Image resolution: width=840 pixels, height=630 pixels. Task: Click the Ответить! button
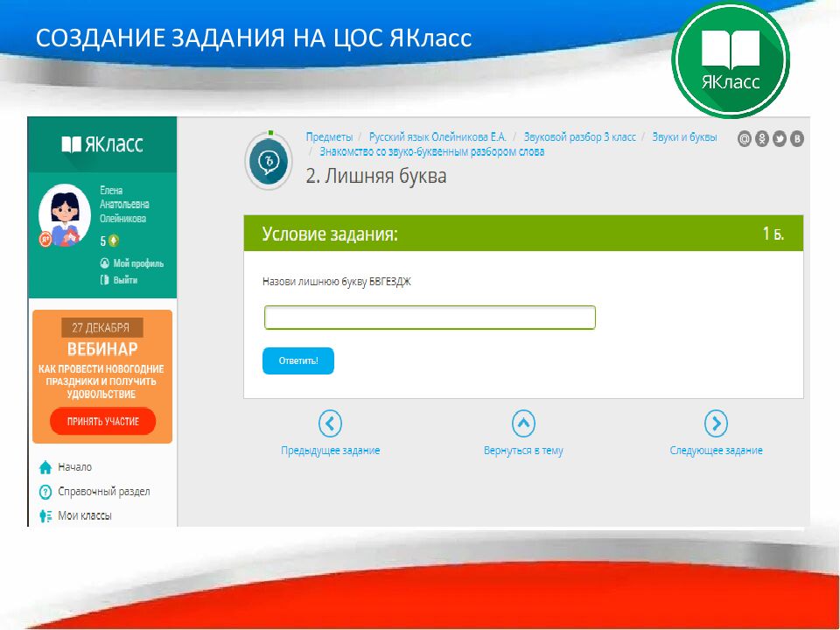click(298, 360)
